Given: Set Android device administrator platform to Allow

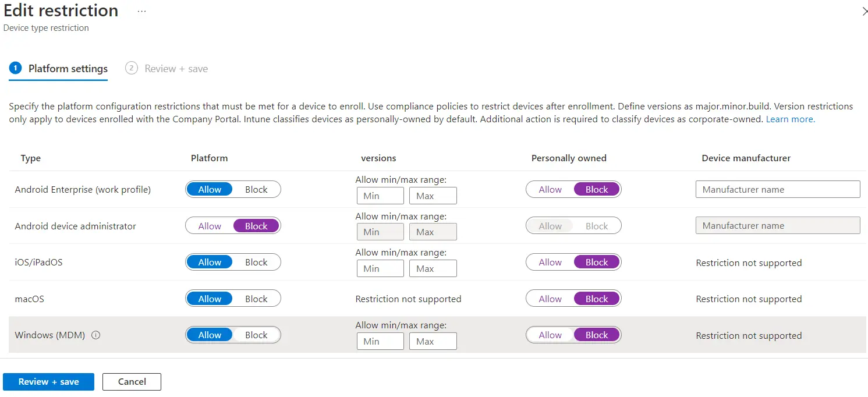Looking at the screenshot, I should click(x=210, y=226).
